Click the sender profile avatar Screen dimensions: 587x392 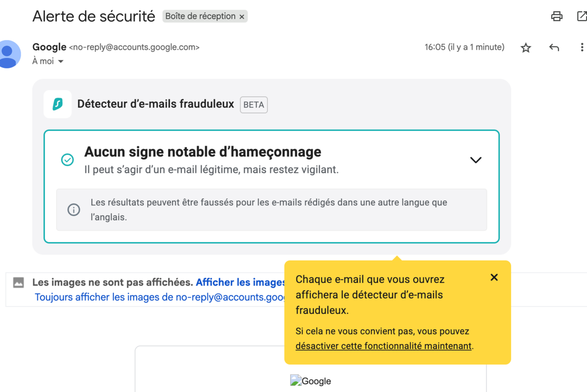pos(9,54)
